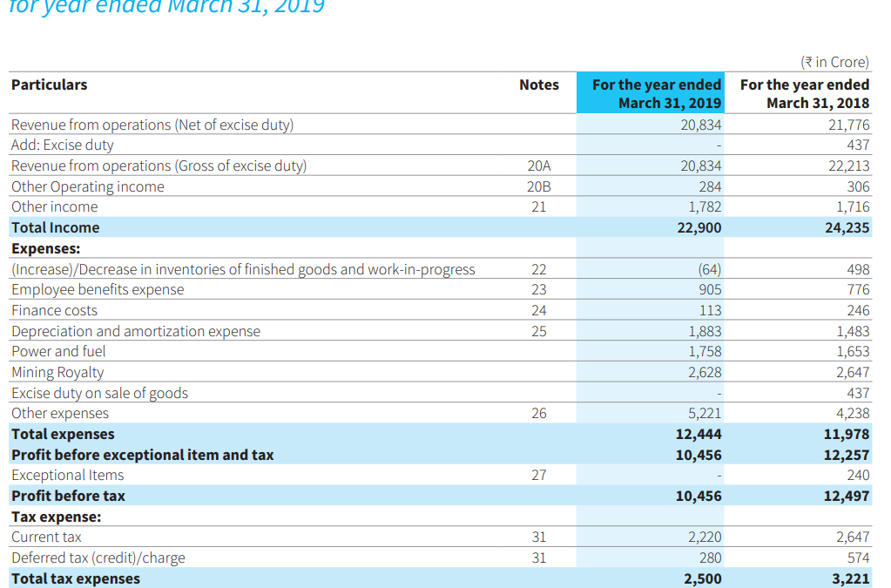
Task: Click Power and fuel 2018 value '1,653'
Action: [853, 351]
